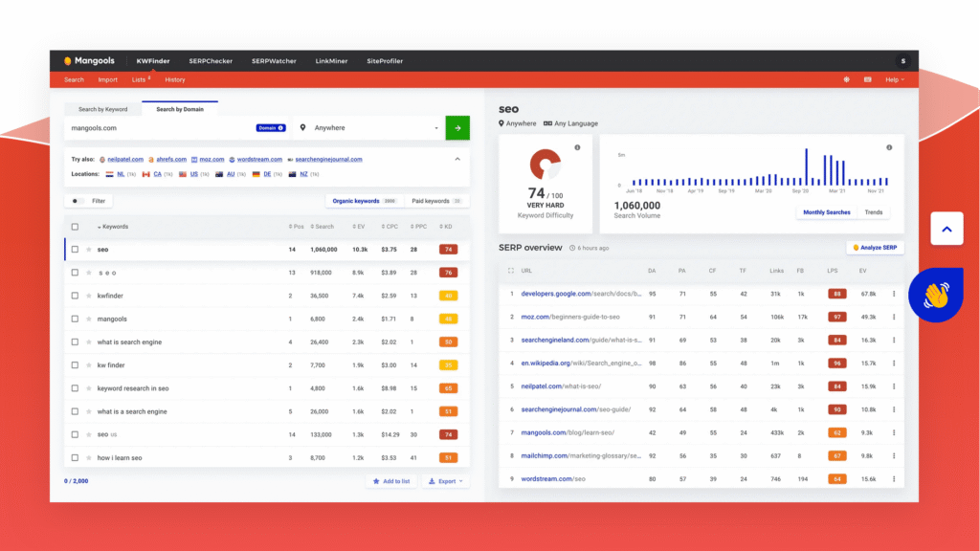Click the LPS 97 badge for moz.com

[x=836, y=317]
